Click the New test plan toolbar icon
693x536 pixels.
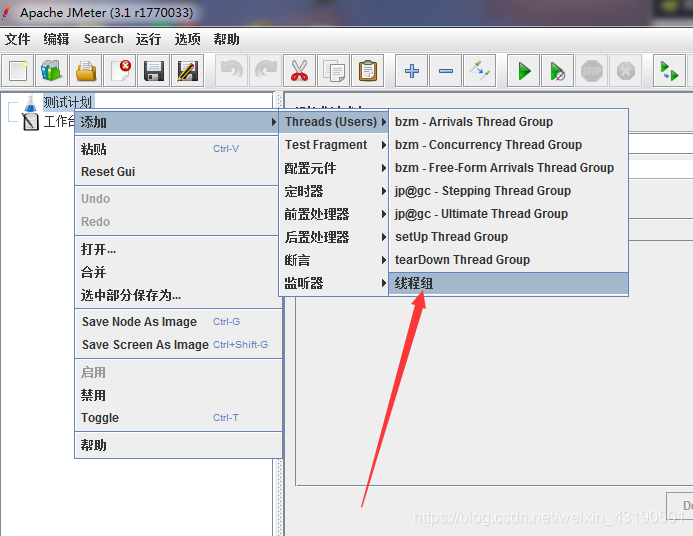(18, 71)
